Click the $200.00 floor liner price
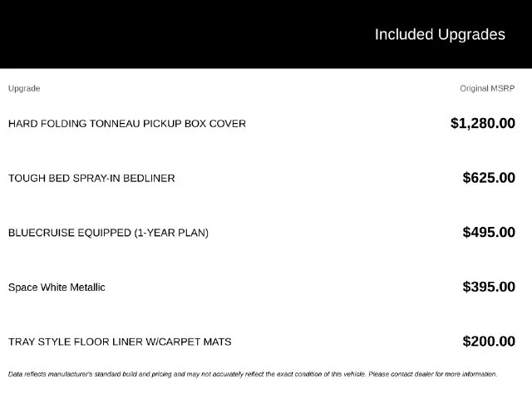 489,342
